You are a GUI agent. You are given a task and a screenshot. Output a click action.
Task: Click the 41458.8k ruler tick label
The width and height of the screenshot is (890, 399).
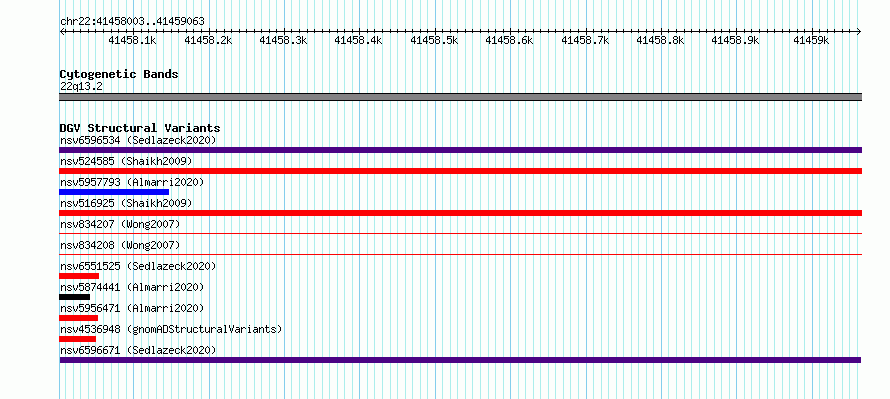660,40
